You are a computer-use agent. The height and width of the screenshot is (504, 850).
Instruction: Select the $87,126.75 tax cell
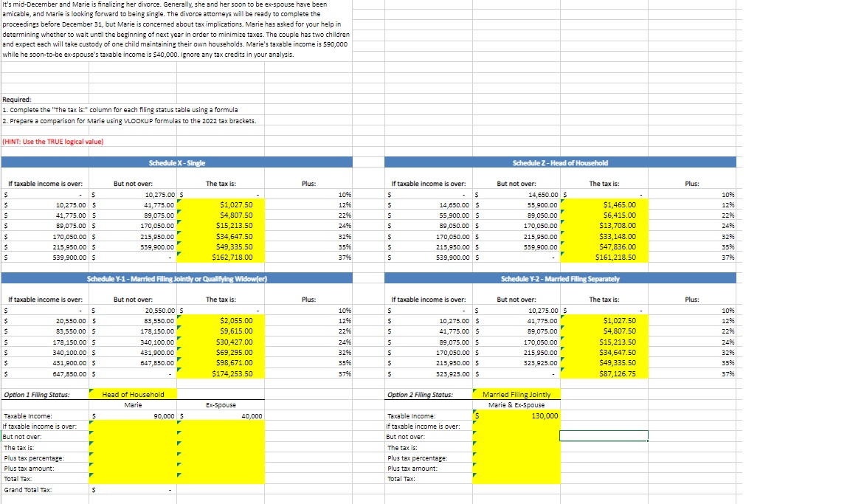(x=604, y=373)
